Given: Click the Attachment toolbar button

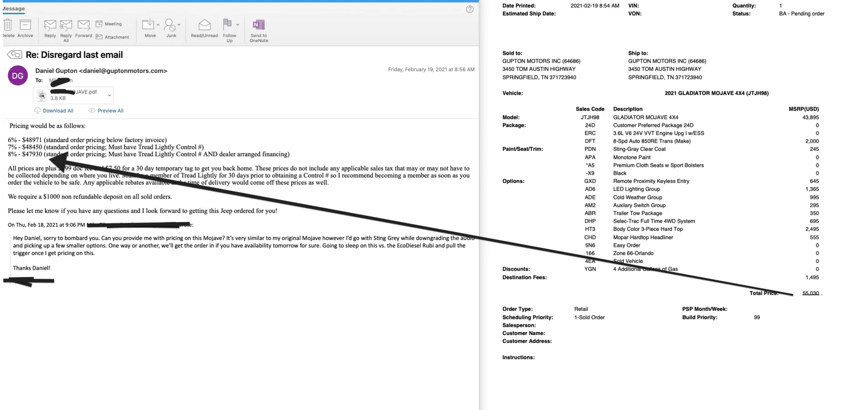Looking at the screenshot, I should point(112,37).
